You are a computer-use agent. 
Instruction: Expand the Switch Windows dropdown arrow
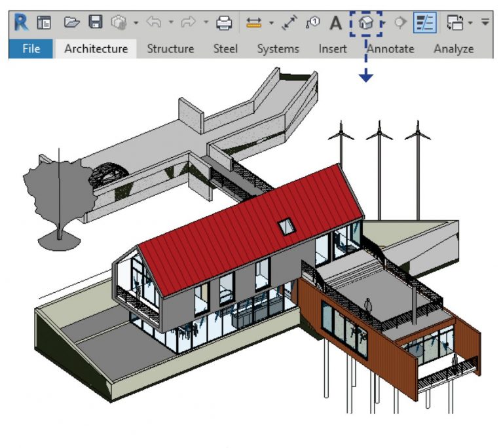coord(470,24)
